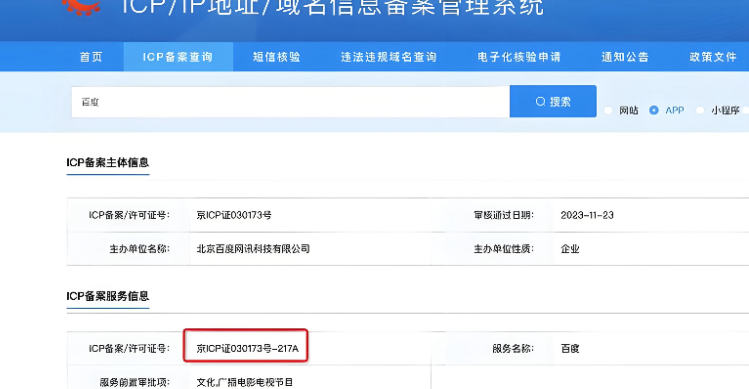Click the service license 京ICP证030173号-217A
This screenshot has height=389, width=749.
[x=247, y=348]
